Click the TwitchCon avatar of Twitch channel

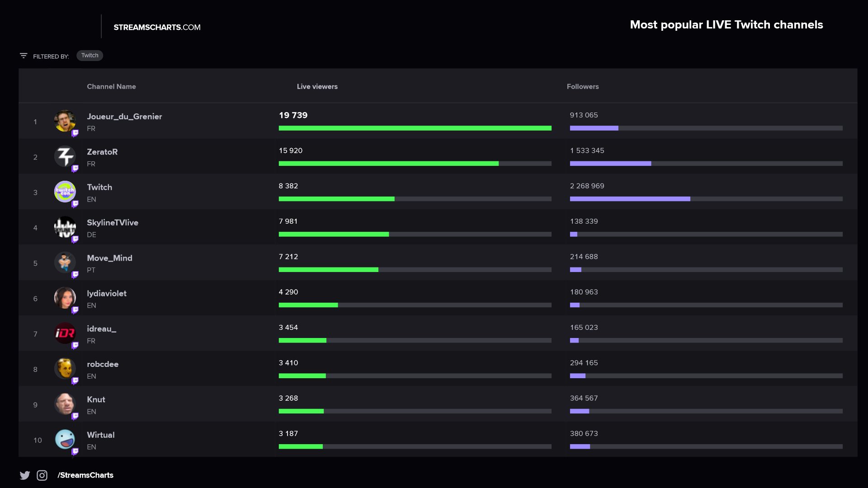point(65,192)
